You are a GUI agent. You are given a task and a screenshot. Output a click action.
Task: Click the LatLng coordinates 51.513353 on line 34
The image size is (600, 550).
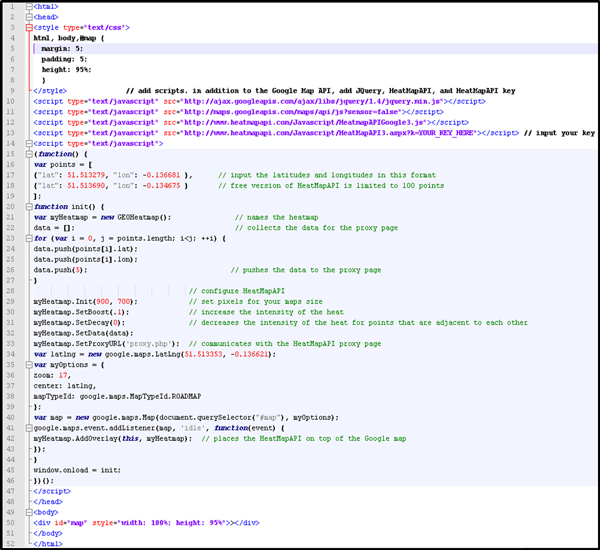pos(203,354)
